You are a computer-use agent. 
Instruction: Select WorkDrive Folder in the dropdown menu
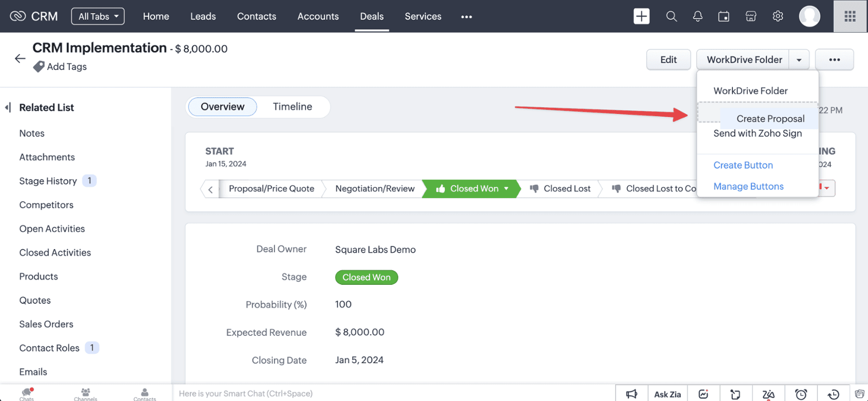pyautogui.click(x=751, y=91)
